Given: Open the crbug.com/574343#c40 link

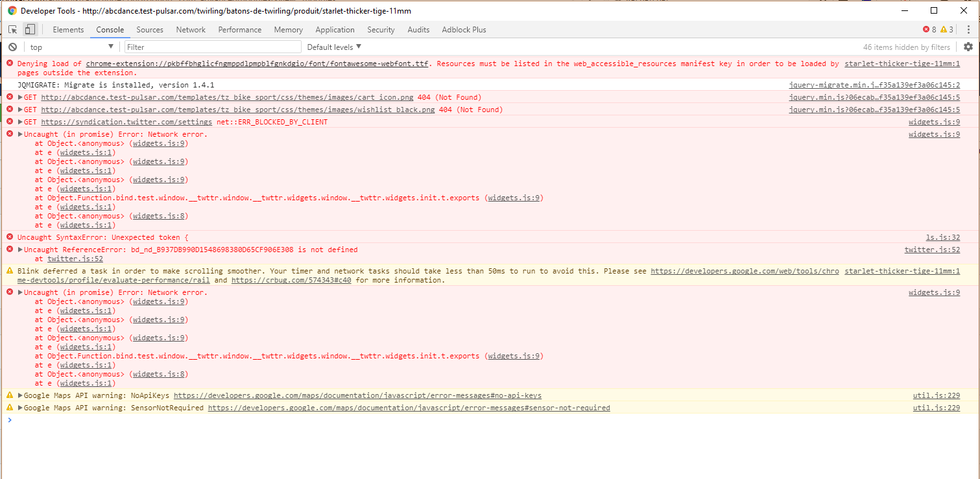Looking at the screenshot, I should click(291, 281).
